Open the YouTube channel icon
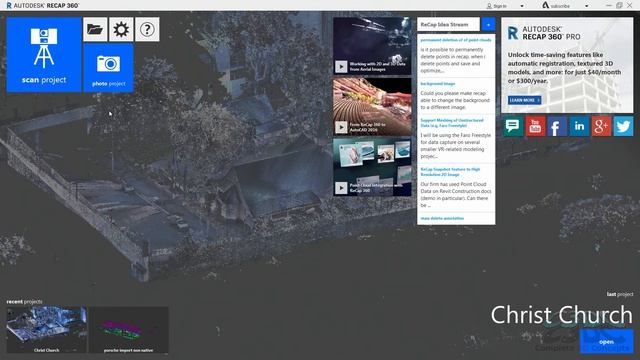This screenshot has height=360, width=640. point(535,126)
